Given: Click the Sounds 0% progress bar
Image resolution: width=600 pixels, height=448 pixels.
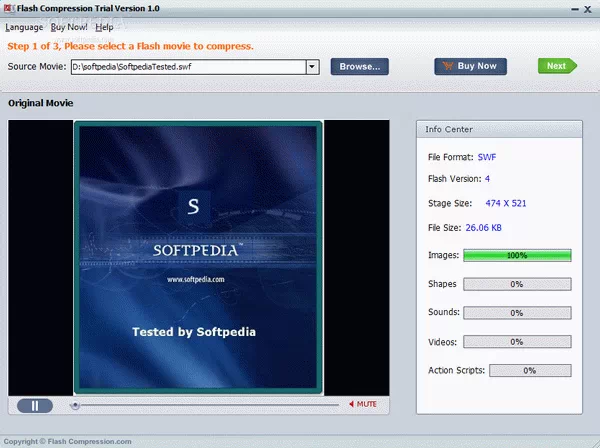Looking at the screenshot, I should click(517, 313).
